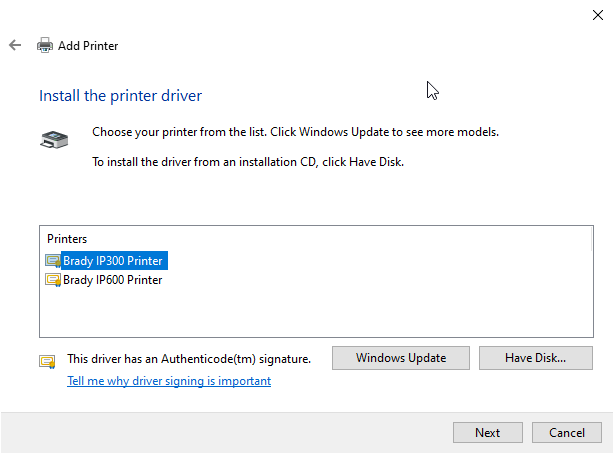The image size is (614, 454).
Task: Click the Brady IP600 Printer driver icon
Action: pyautogui.click(x=53, y=280)
